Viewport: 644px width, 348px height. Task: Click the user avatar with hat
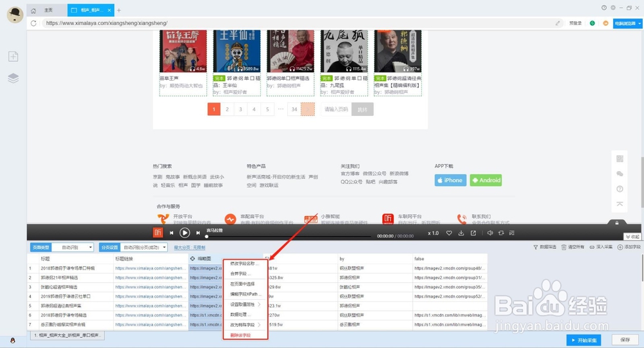(15, 14)
